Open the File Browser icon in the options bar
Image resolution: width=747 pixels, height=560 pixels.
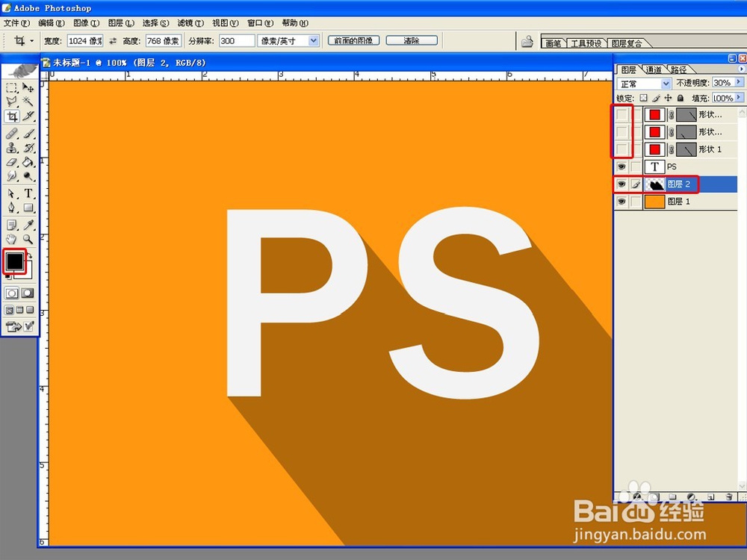(527, 41)
